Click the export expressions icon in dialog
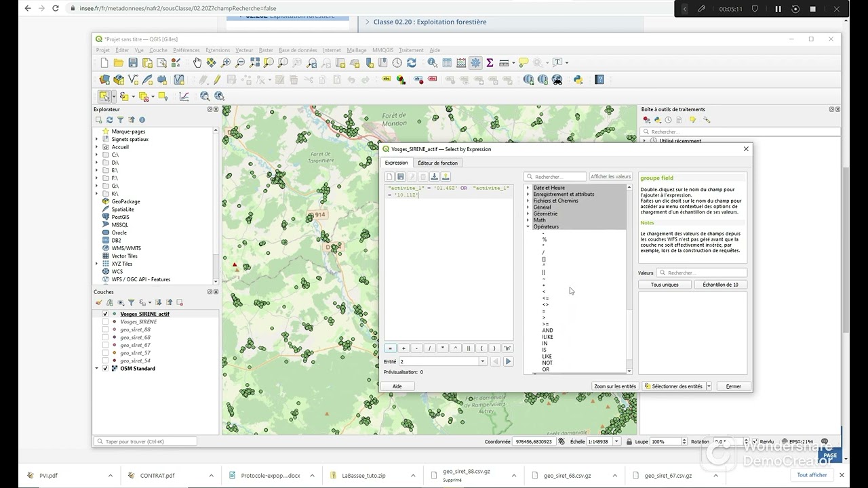The image size is (868, 488). [x=446, y=176]
